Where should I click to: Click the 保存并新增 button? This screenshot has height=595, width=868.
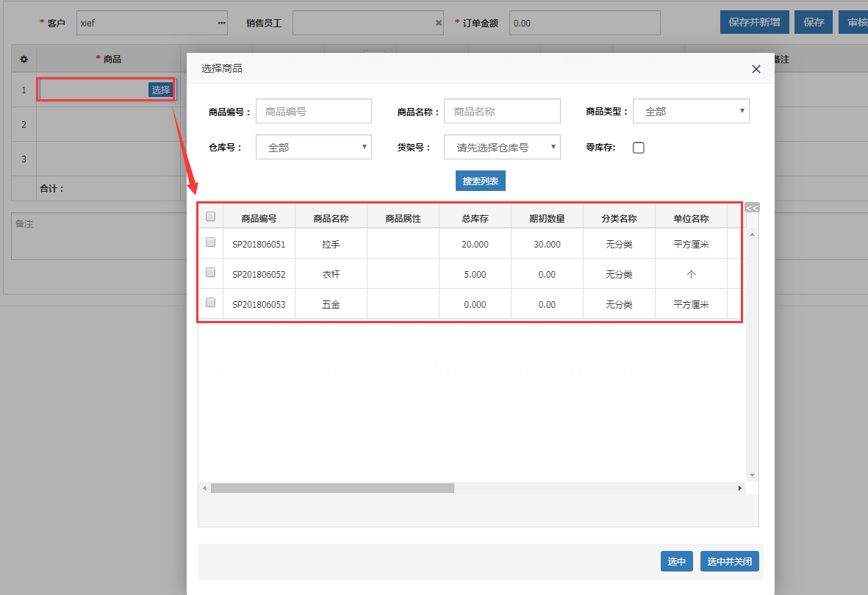pos(755,22)
